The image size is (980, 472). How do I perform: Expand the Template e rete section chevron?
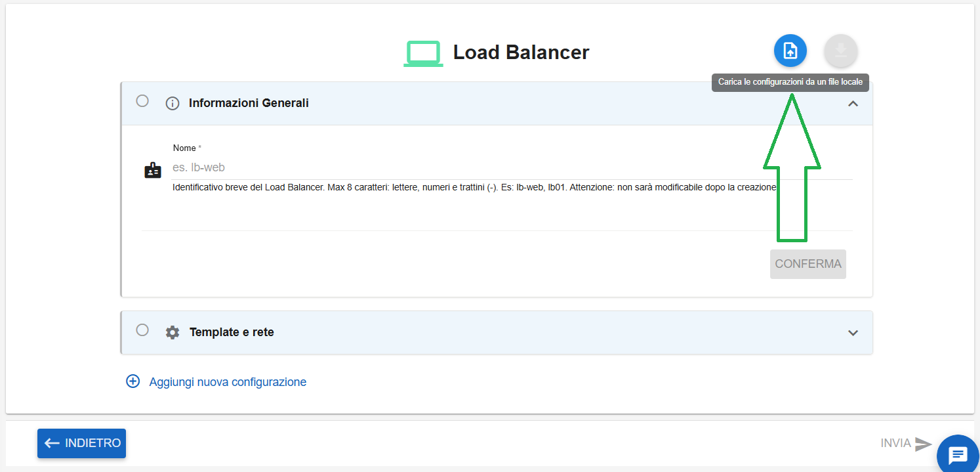click(853, 333)
